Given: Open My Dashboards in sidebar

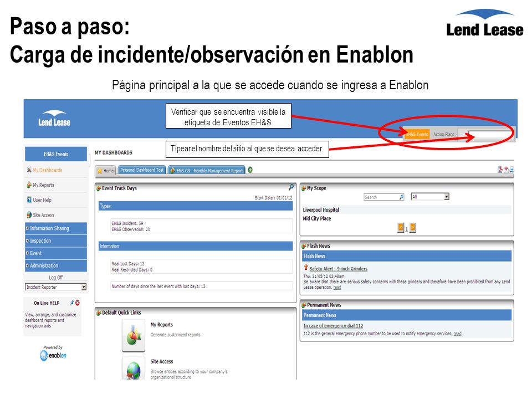Looking at the screenshot, I should [x=48, y=170].
